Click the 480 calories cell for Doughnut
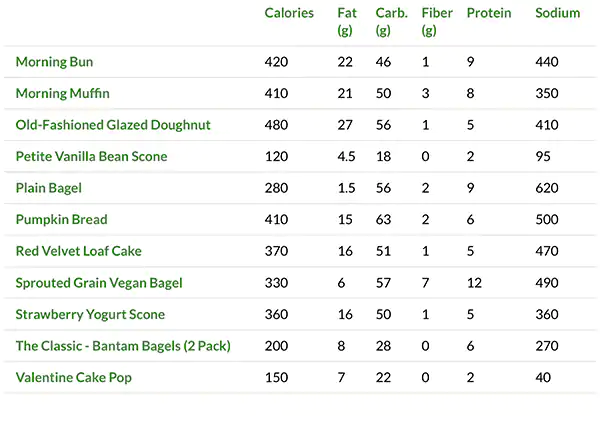 [x=276, y=125]
